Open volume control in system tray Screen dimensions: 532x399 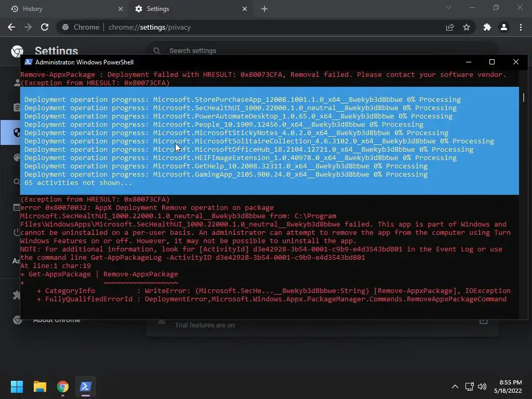pyautogui.click(x=482, y=387)
